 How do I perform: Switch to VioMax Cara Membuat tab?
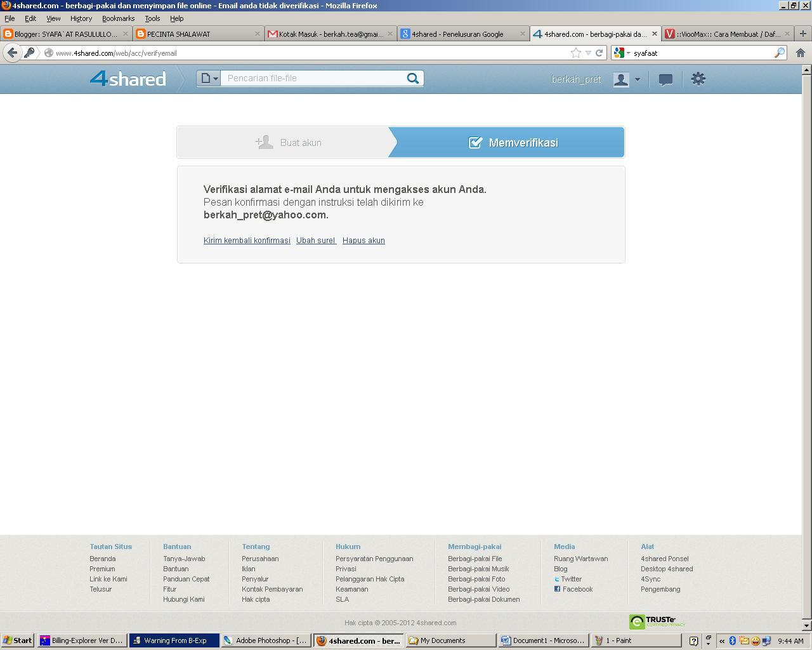click(728, 34)
